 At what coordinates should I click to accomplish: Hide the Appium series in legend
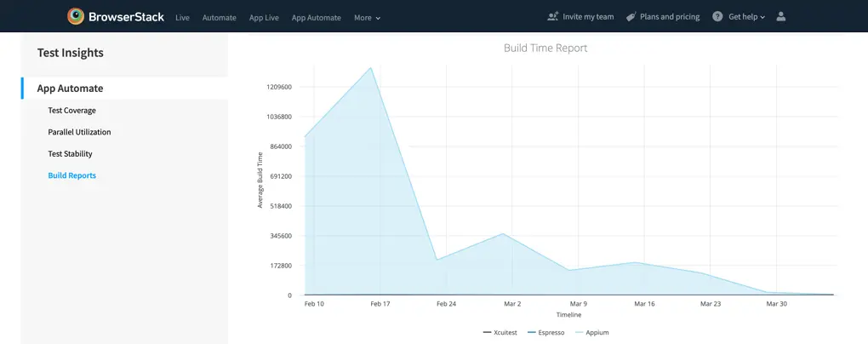tap(592, 332)
